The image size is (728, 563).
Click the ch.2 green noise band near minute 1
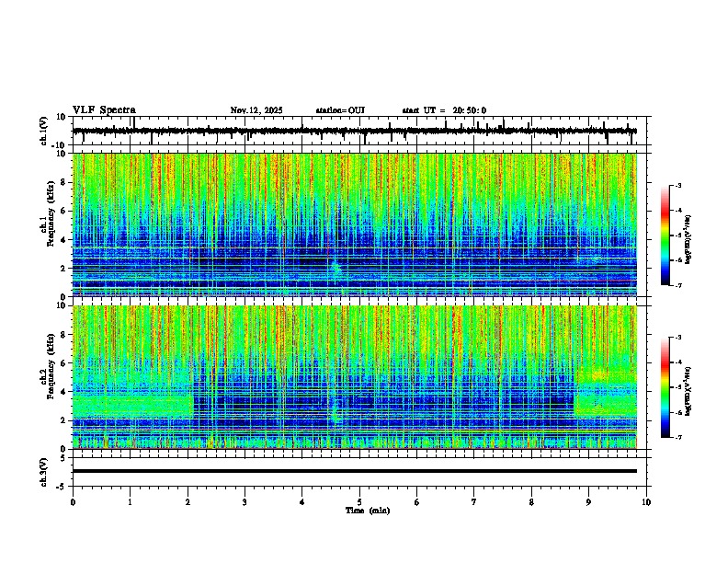click(132, 405)
